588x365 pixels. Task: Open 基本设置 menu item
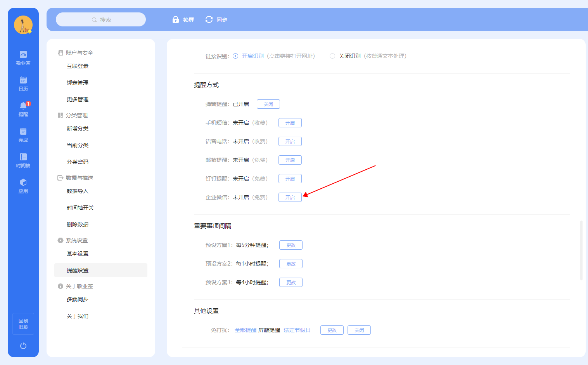tap(78, 254)
